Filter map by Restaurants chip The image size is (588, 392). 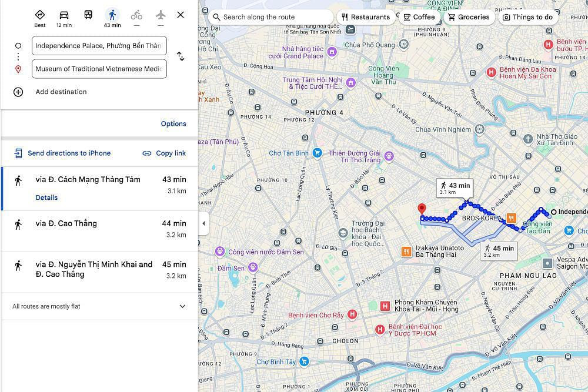(x=366, y=17)
